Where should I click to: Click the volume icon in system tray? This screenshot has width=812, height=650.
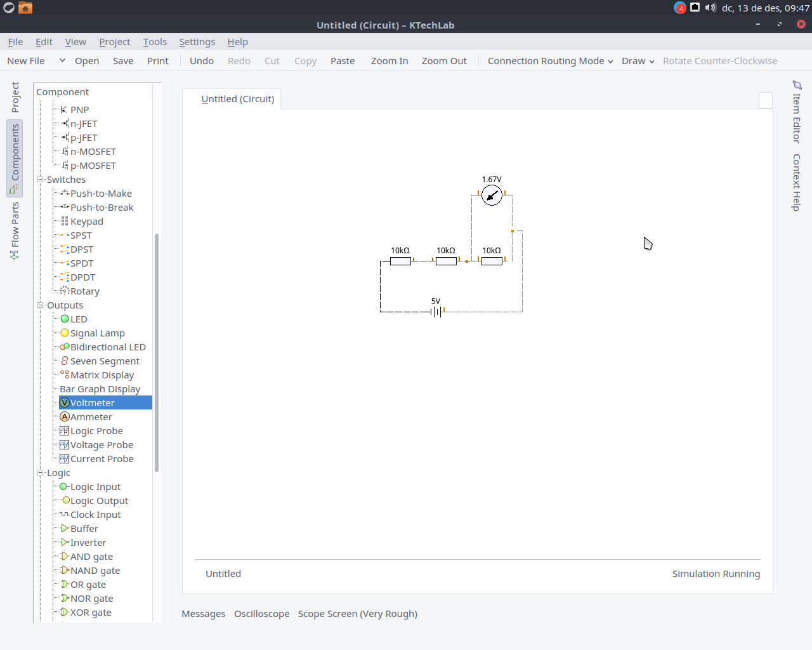710,8
